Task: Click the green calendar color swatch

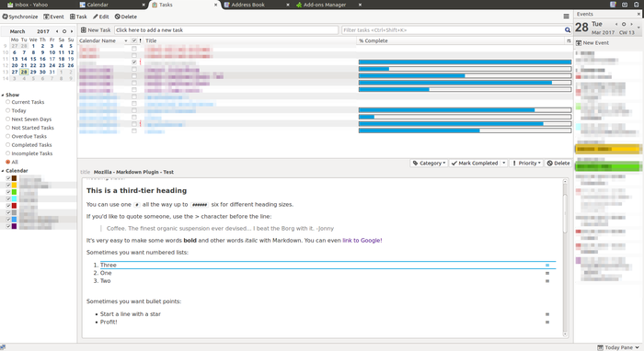Action: pyautogui.click(x=14, y=192)
